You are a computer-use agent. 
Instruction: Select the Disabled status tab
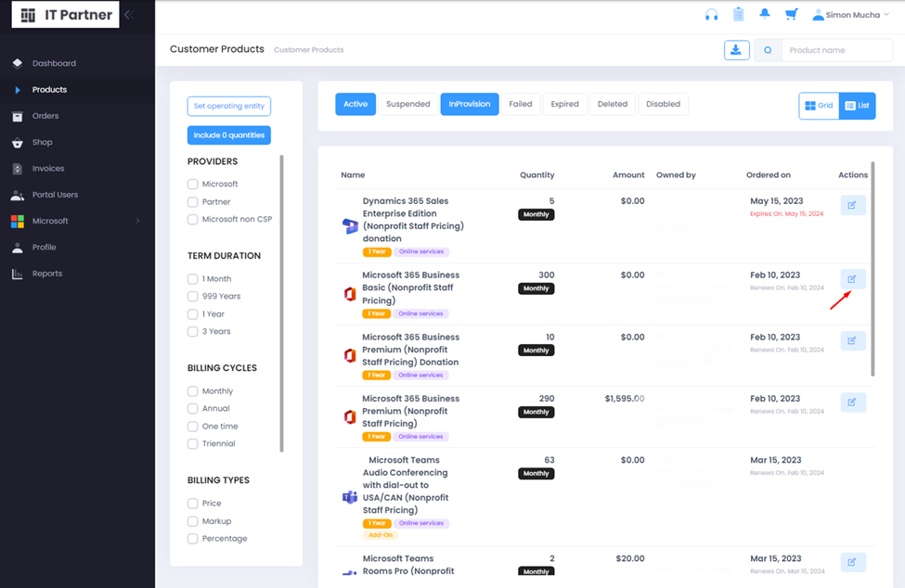coord(663,105)
